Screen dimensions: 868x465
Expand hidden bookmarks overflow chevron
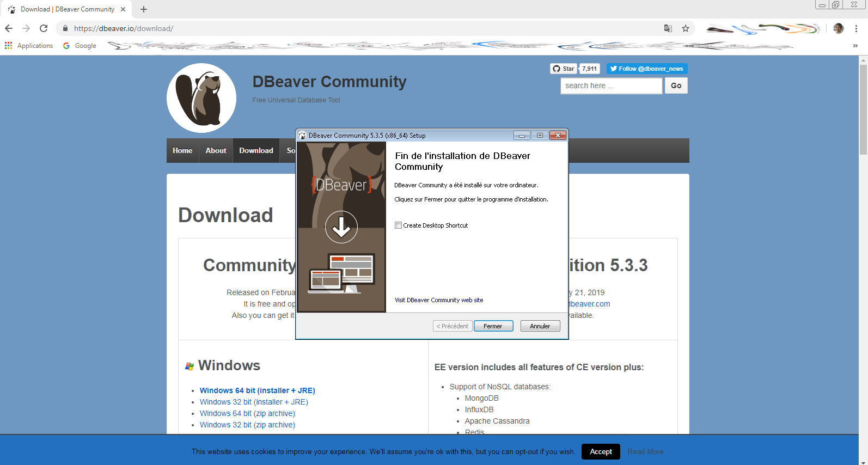click(x=855, y=46)
